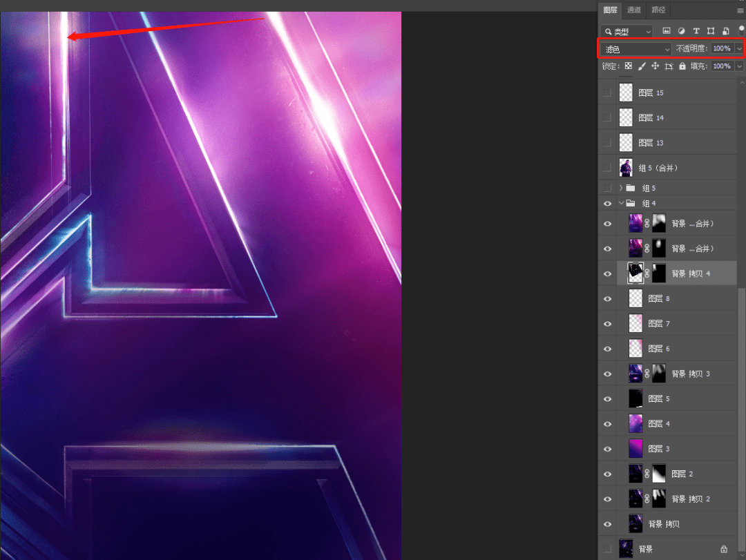The image size is (746, 560).
Task: Filter layers by smart object icon
Action: 725,31
